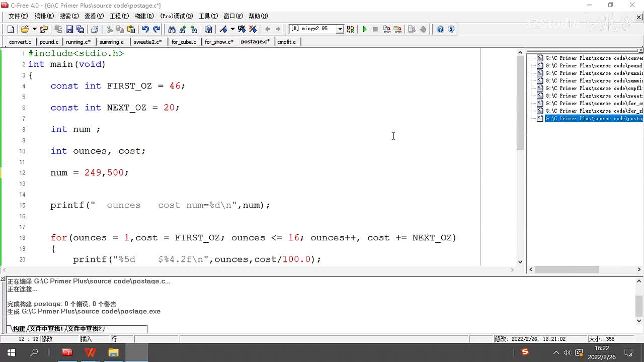Switch to the running.c* tab
This screenshot has width=644, height=362.
pos(78,42)
